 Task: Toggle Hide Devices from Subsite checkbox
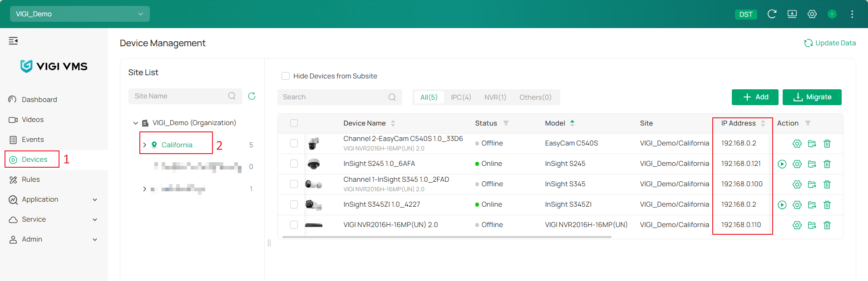click(286, 76)
